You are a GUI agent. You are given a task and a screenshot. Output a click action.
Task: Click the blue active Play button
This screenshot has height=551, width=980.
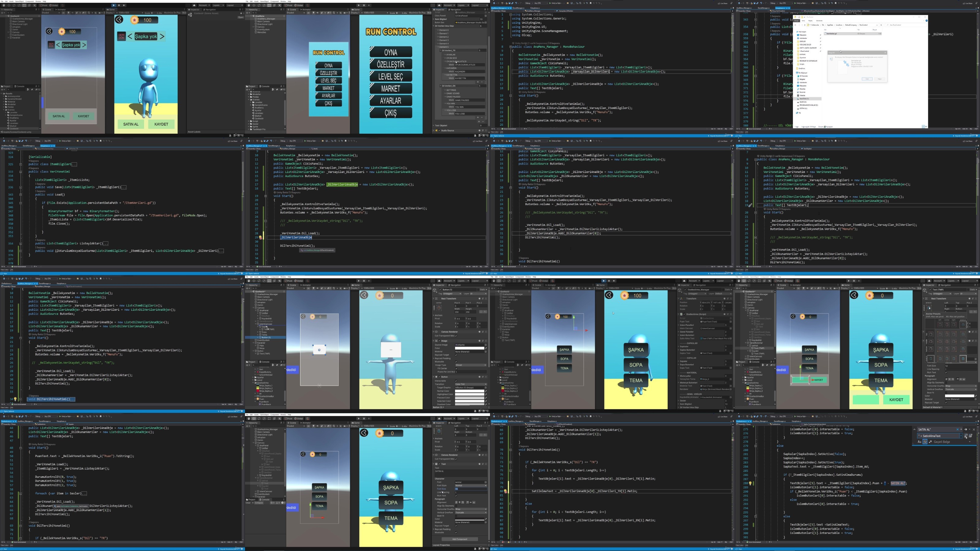603,281
